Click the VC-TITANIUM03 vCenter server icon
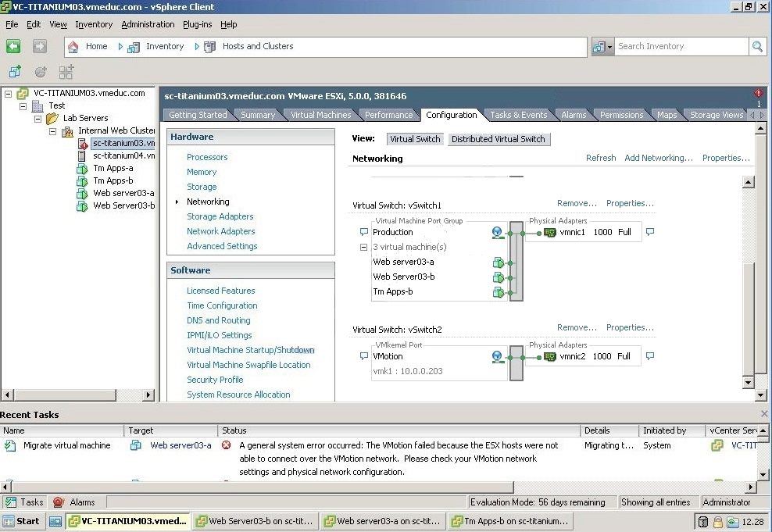The height and width of the screenshot is (532, 772). 23,93
